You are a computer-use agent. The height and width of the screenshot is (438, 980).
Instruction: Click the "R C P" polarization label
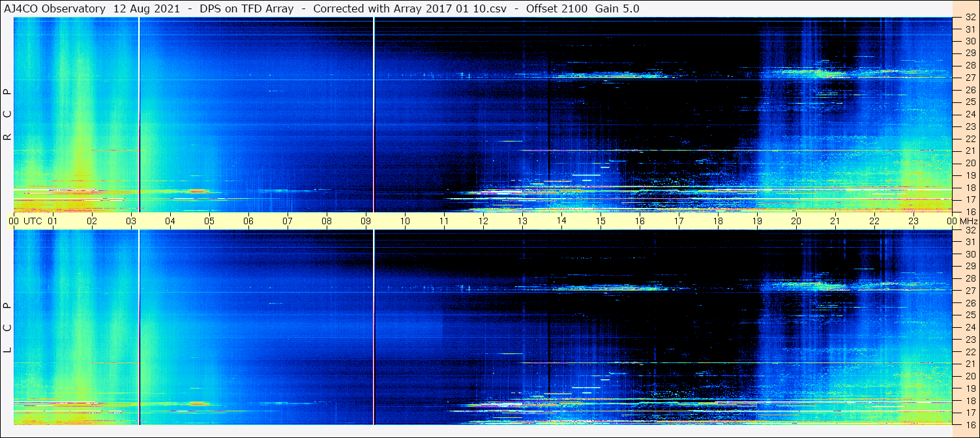[8, 115]
